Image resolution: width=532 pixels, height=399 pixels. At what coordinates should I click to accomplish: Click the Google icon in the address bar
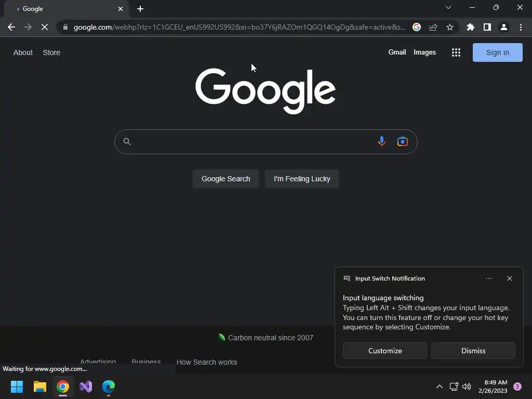(x=417, y=27)
